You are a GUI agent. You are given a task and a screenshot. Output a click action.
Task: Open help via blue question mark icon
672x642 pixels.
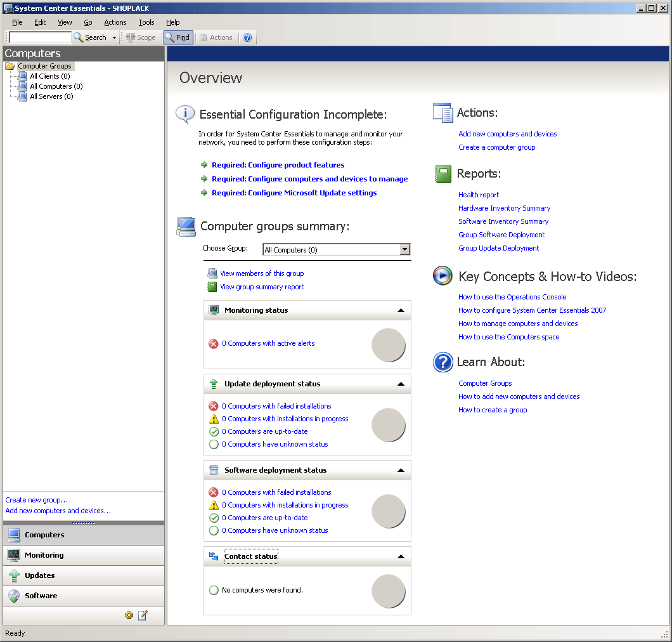pos(247,37)
